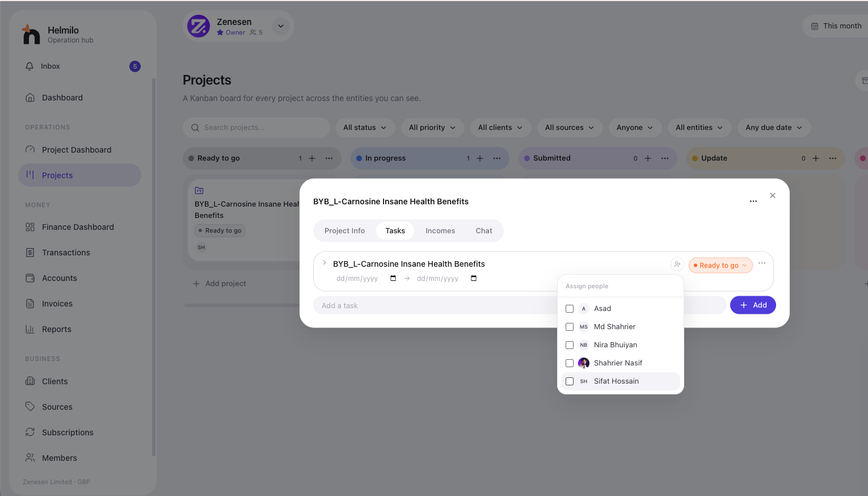Check the Sifat Hossain checkbox
Screen dimensions: 868x496
pos(570,381)
